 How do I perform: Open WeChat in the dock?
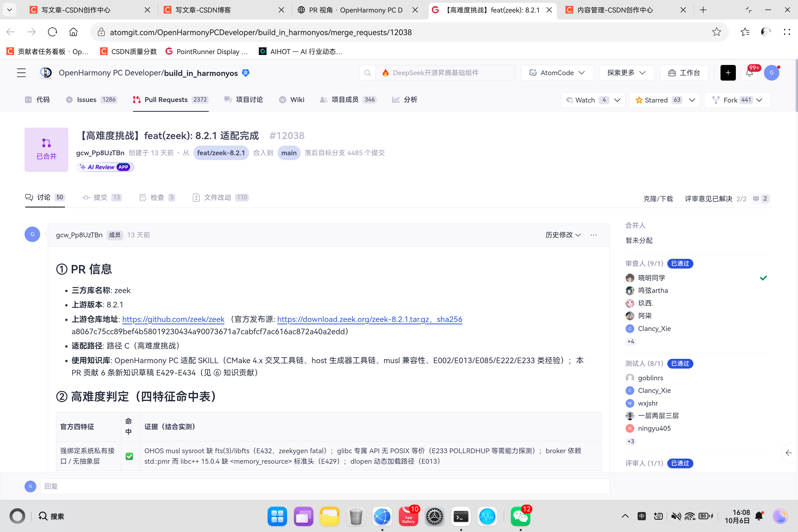520,516
